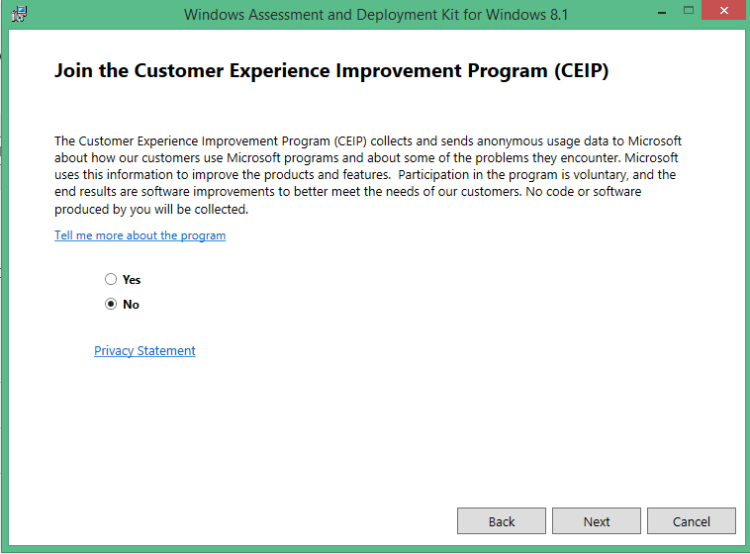Click the paragraph line starting "The Customer Experience"
Screen dimensions: 750x554
(x=368, y=142)
